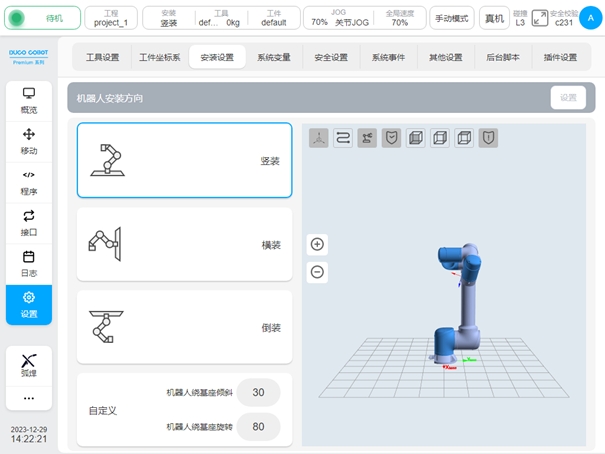Click the zoom in (+) button
Screen dimensions: 605x454
317,244
